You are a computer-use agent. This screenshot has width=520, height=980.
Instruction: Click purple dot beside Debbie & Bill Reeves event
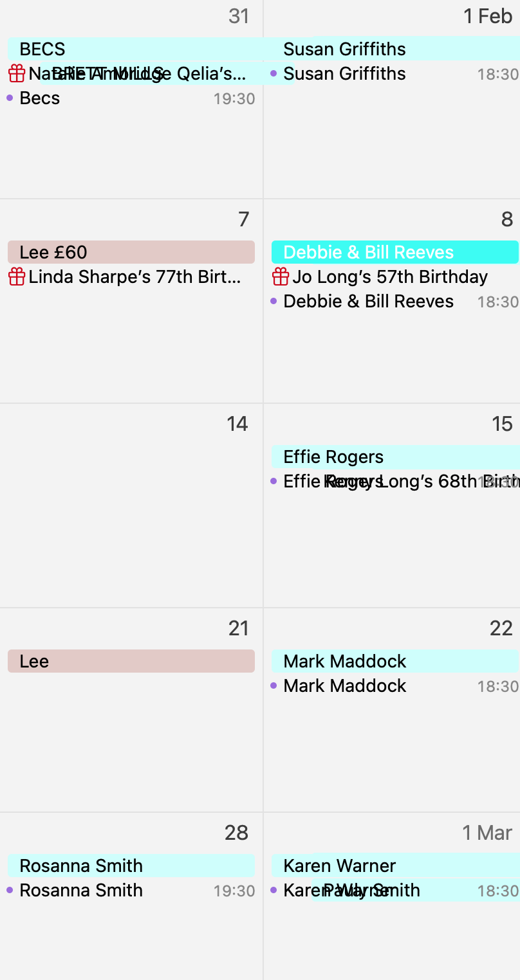(x=274, y=302)
